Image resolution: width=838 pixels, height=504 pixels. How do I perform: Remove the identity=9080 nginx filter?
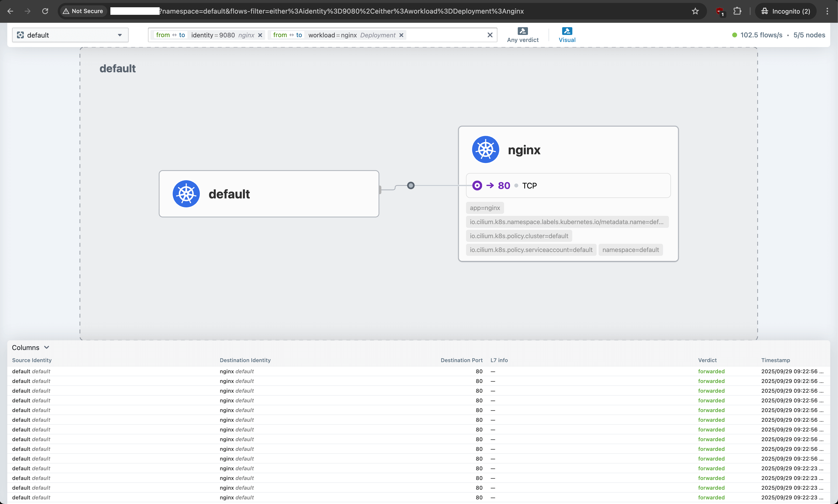point(260,35)
